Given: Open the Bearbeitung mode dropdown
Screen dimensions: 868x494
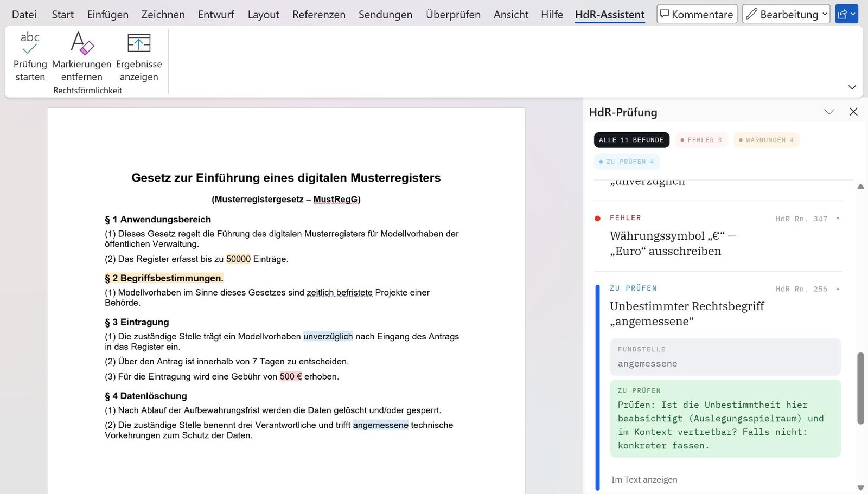Looking at the screenshot, I should [786, 15].
